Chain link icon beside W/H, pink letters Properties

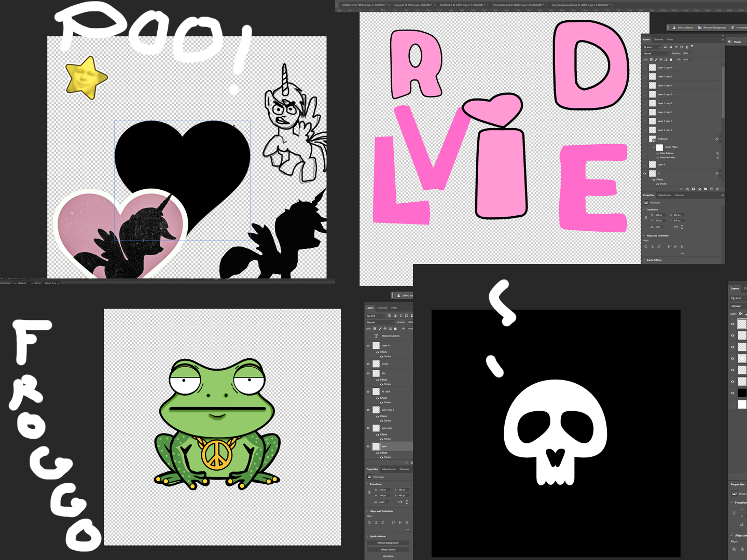(x=646, y=218)
